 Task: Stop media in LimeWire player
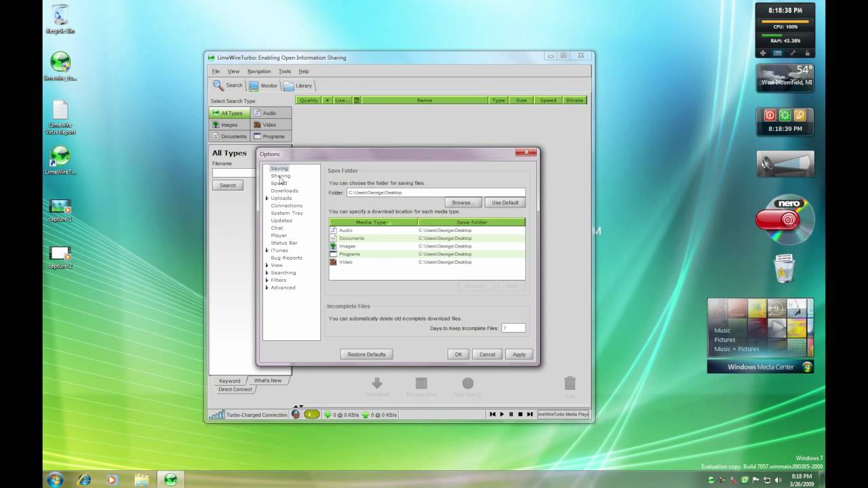tap(520, 414)
